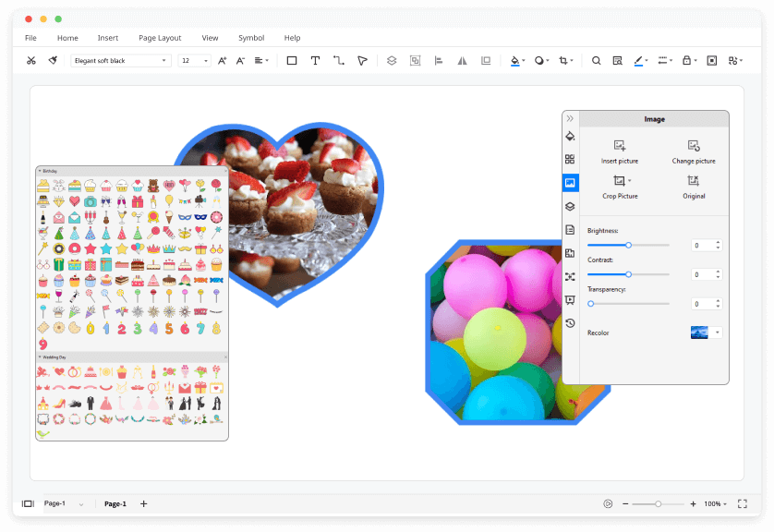Open the lock dropdown in toolbar
The height and width of the screenshot is (532, 774).
click(x=689, y=61)
